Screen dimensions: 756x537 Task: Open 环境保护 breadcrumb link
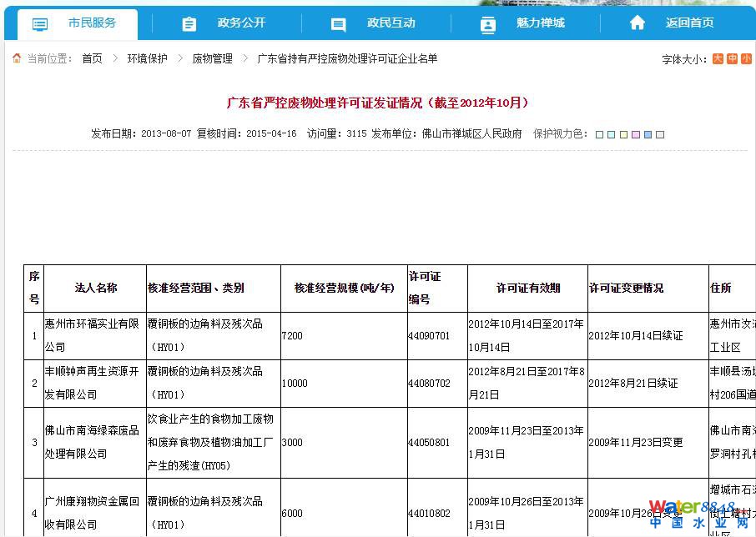tap(147, 58)
